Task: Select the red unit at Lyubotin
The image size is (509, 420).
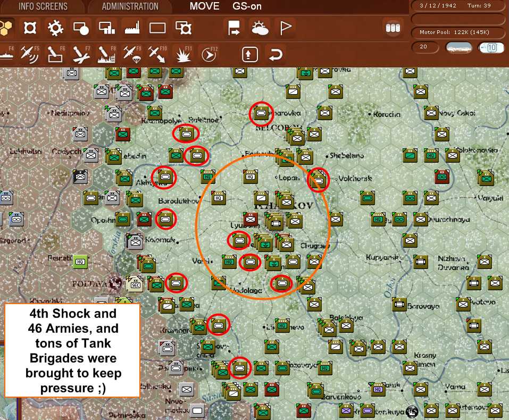Action: pos(251,219)
